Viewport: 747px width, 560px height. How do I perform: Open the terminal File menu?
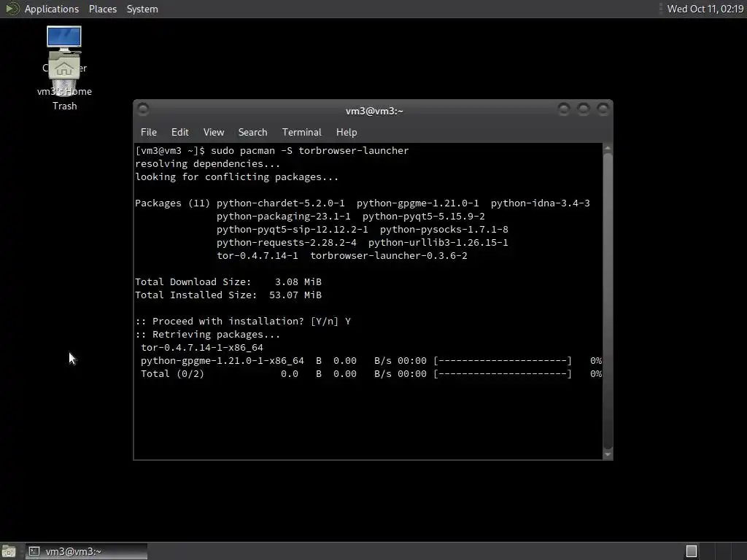(149, 132)
